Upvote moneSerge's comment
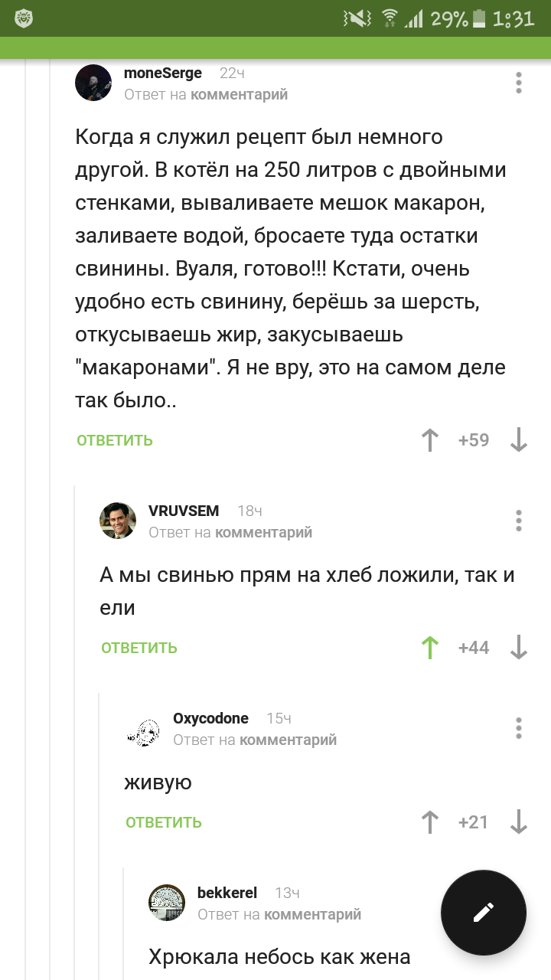Image resolution: width=551 pixels, height=980 pixels. 430,440
